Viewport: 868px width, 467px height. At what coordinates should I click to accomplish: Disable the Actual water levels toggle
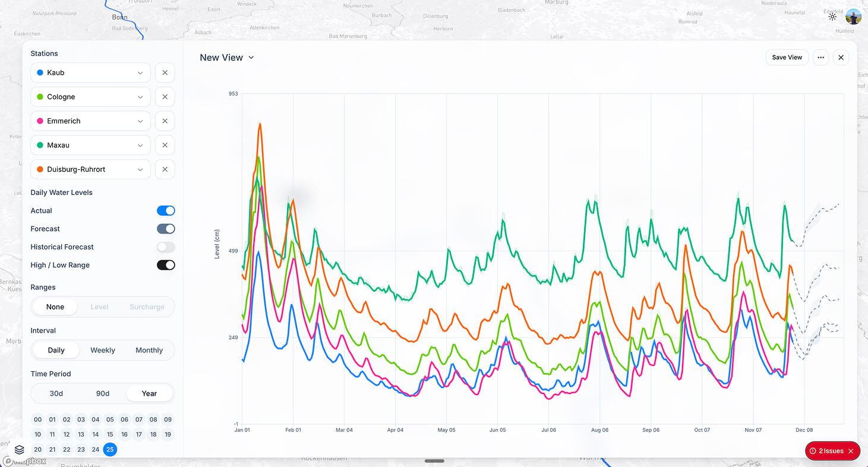point(166,210)
